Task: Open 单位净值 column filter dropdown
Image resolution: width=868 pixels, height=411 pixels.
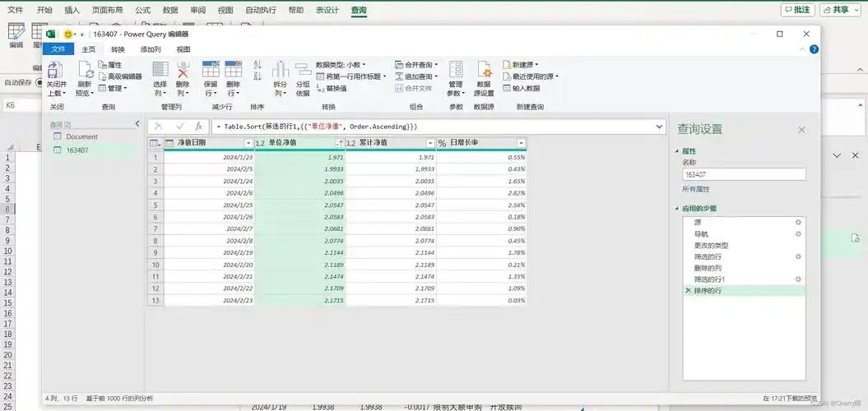Action: pos(339,143)
